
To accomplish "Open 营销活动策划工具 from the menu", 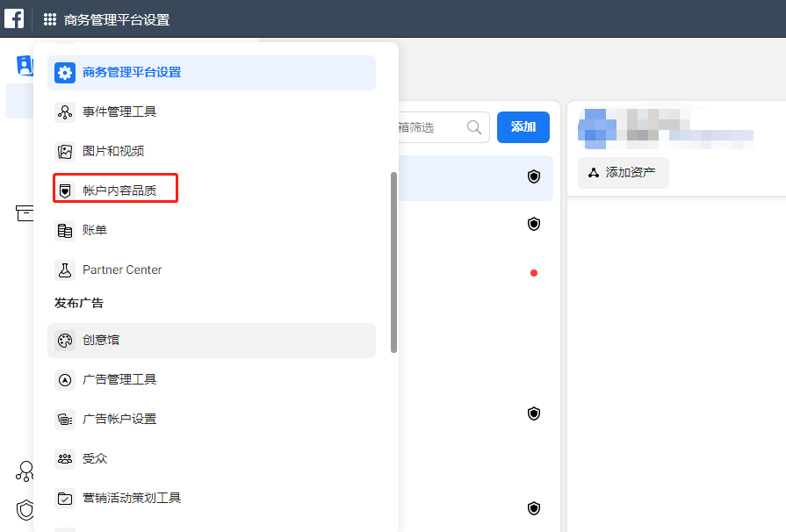I will pyautogui.click(x=132, y=498).
